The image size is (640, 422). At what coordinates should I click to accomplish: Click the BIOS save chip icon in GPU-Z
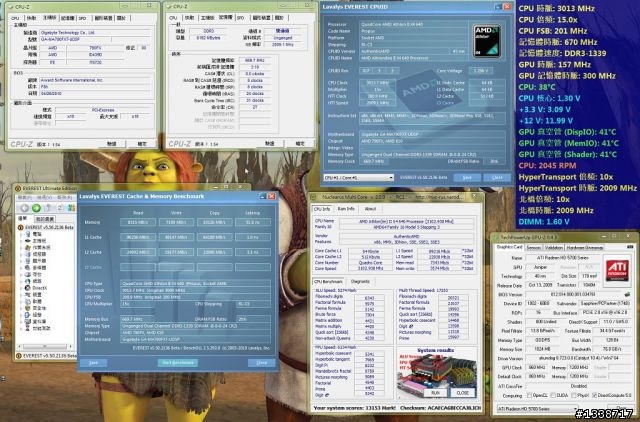click(627, 294)
